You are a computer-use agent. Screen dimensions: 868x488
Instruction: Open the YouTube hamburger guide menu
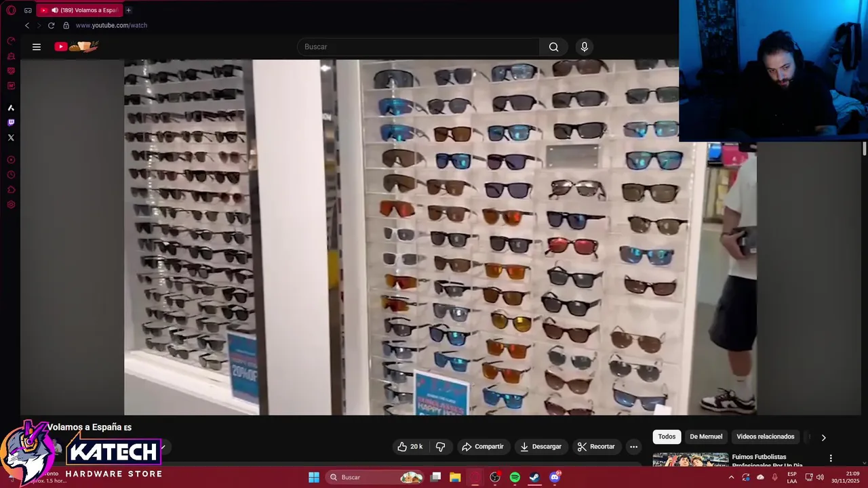pos(37,47)
